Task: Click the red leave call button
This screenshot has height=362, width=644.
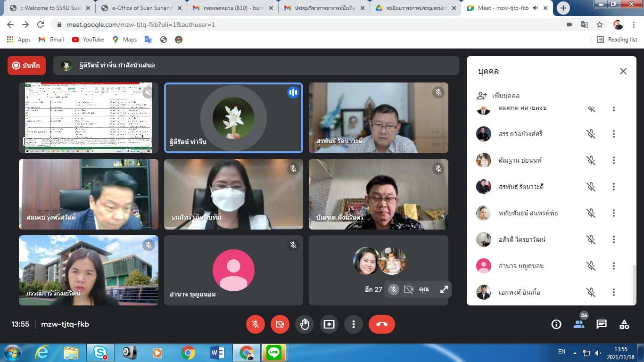Action: point(381,324)
